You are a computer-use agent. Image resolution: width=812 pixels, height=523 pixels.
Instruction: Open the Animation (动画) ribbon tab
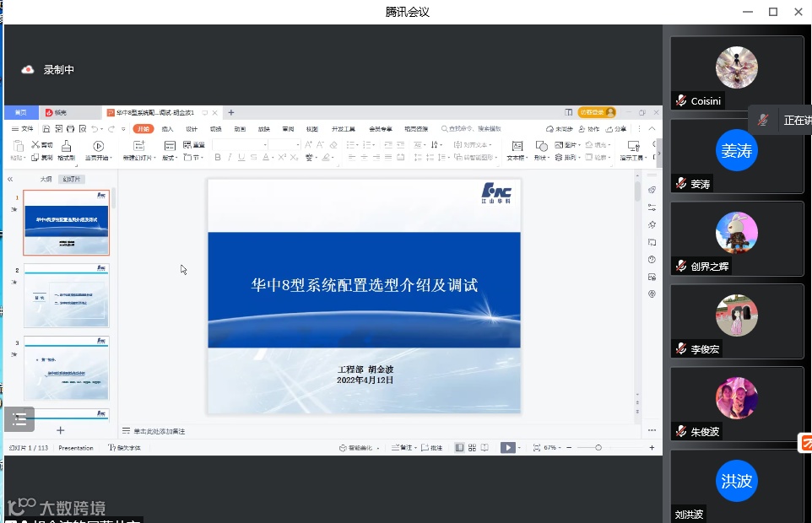[x=240, y=129]
